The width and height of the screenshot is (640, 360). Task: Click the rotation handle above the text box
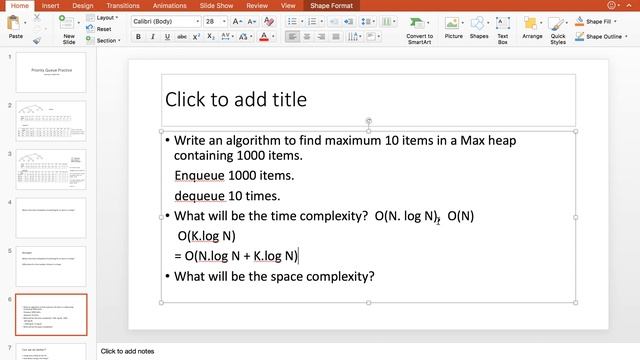tap(369, 121)
